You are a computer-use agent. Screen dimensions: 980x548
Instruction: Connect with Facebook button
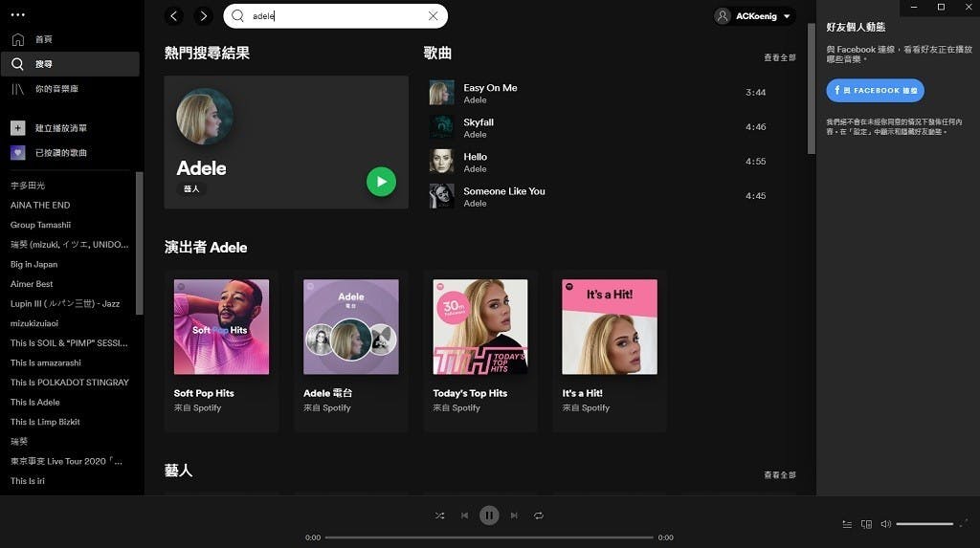tap(875, 91)
